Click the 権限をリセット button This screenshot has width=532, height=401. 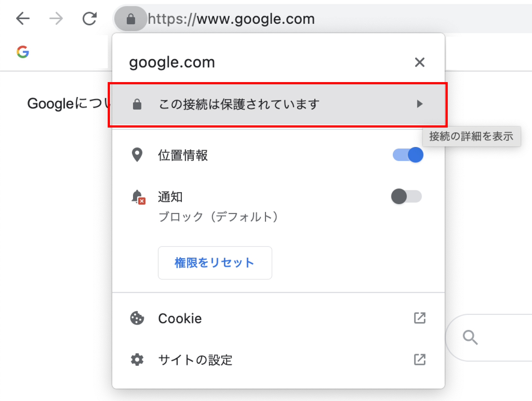pyautogui.click(x=215, y=263)
